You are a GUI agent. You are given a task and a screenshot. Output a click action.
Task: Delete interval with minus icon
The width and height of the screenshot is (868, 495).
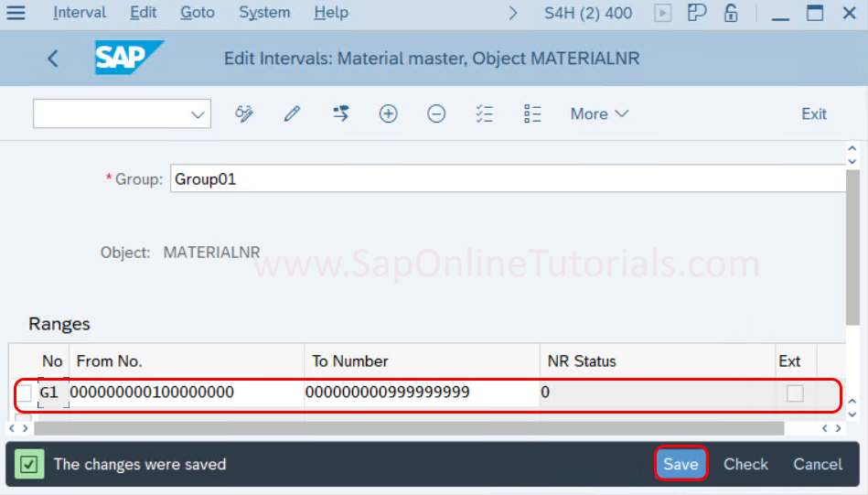436,113
